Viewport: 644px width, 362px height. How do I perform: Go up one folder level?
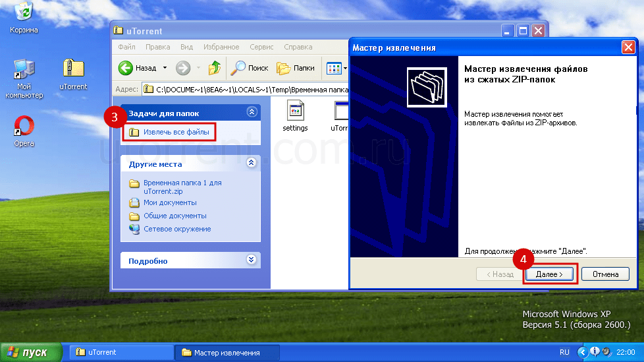pyautogui.click(x=214, y=68)
